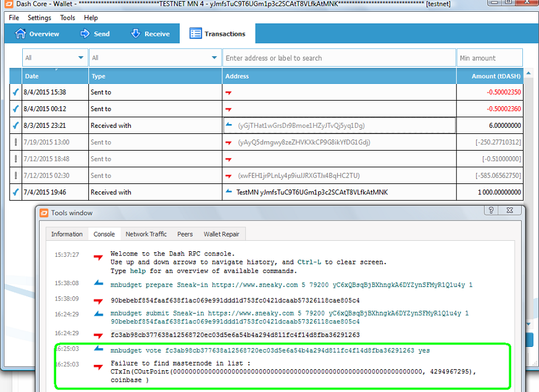Go to the Send page
Screen dimensions: 539x392
[95, 34]
